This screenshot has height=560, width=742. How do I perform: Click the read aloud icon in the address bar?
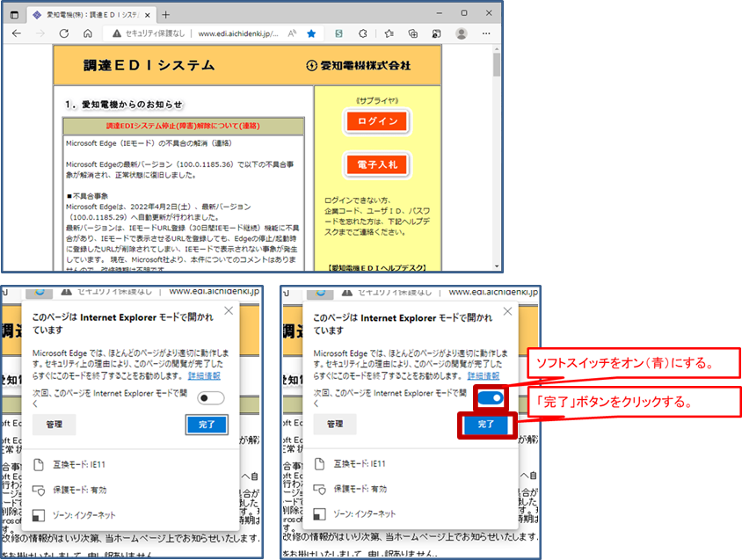coord(292,33)
